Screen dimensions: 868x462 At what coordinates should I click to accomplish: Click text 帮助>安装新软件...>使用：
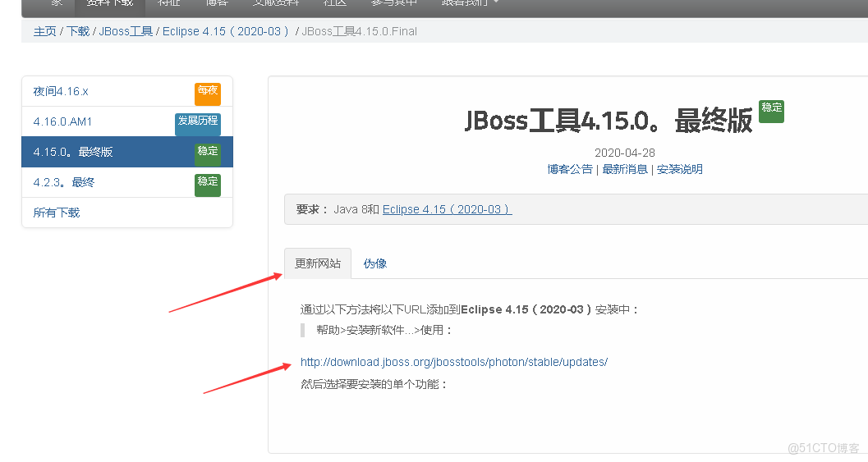coord(385,331)
